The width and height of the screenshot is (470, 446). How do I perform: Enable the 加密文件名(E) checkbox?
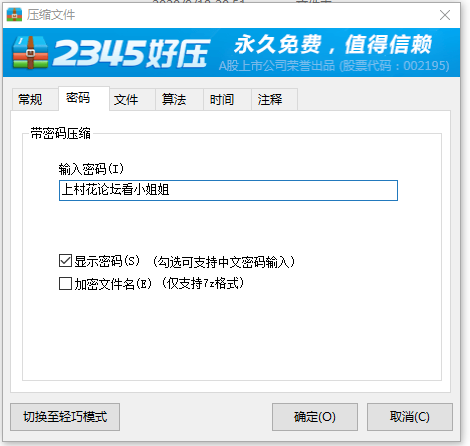click(x=65, y=284)
